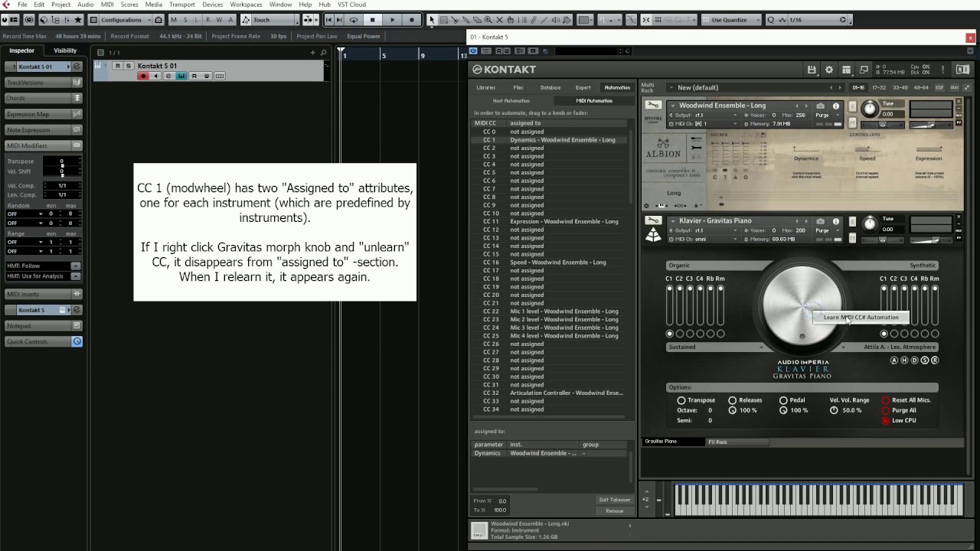The height and width of the screenshot is (551, 980).
Task: Search tracks with magnifier icon
Action: click(323, 52)
